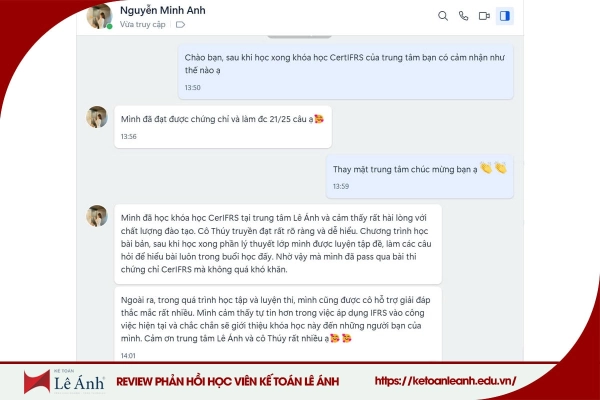Start a voice call with Nguyễn Minh Anh
This screenshot has height=400, width=600.
(463, 16)
